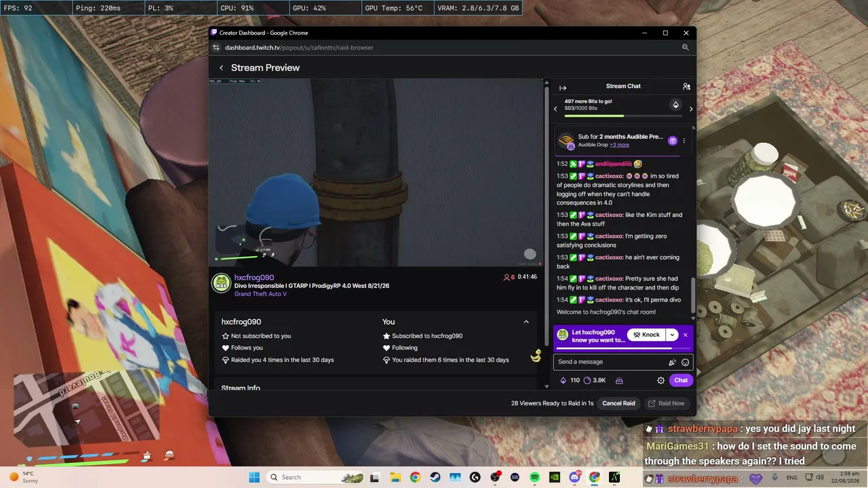Open the Chrome page zoom search icon
Screen dimensions: 868x488
click(x=686, y=47)
